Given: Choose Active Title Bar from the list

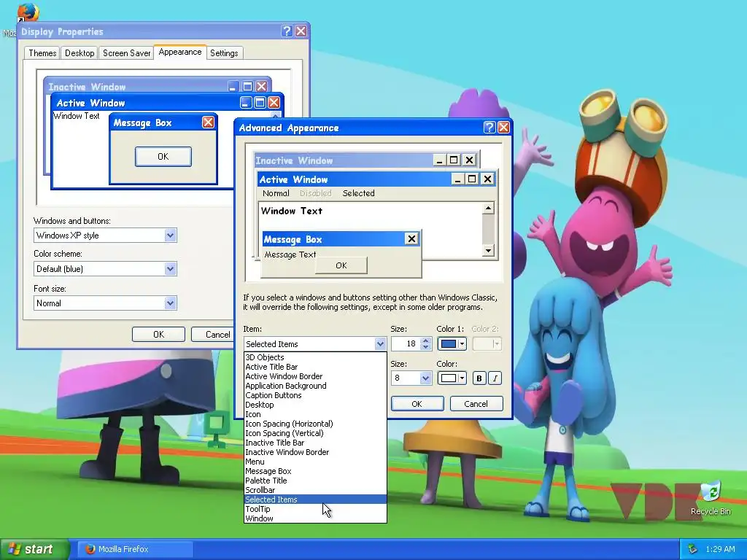Looking at the screenshot, I should pyautogui.click(x=315, y=367).
